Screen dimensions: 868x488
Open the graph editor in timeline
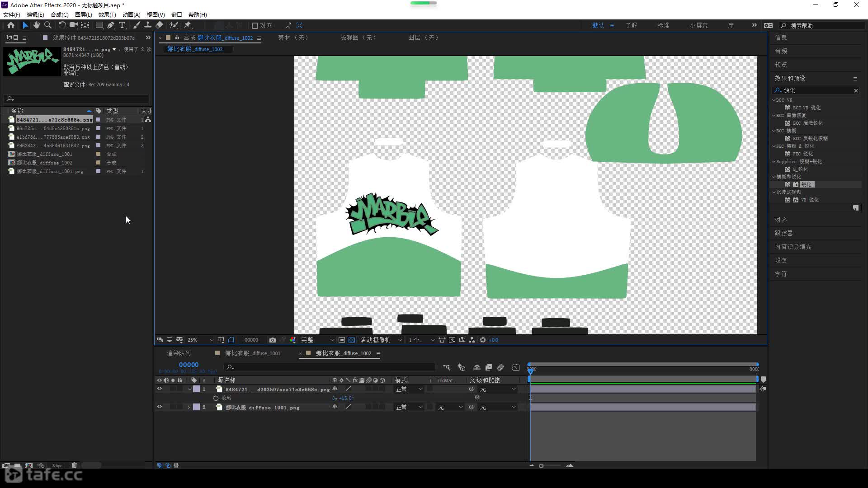click(516, 367)
